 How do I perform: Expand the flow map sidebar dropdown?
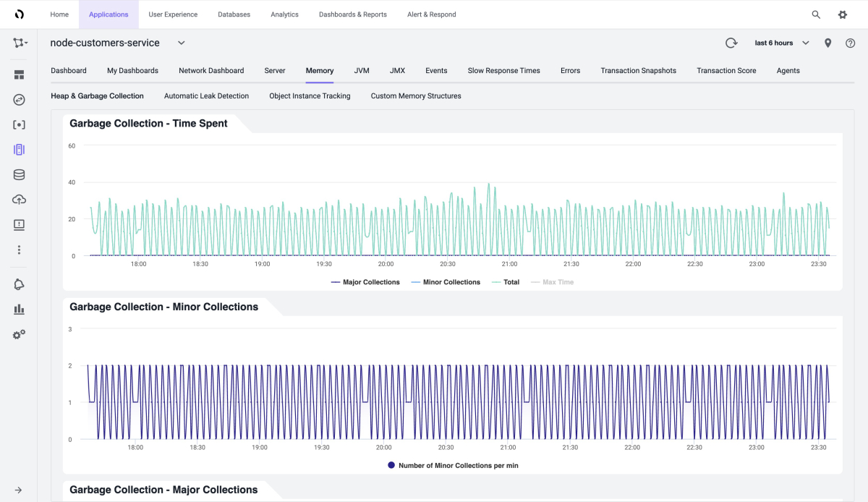click(x=20, y=43)
